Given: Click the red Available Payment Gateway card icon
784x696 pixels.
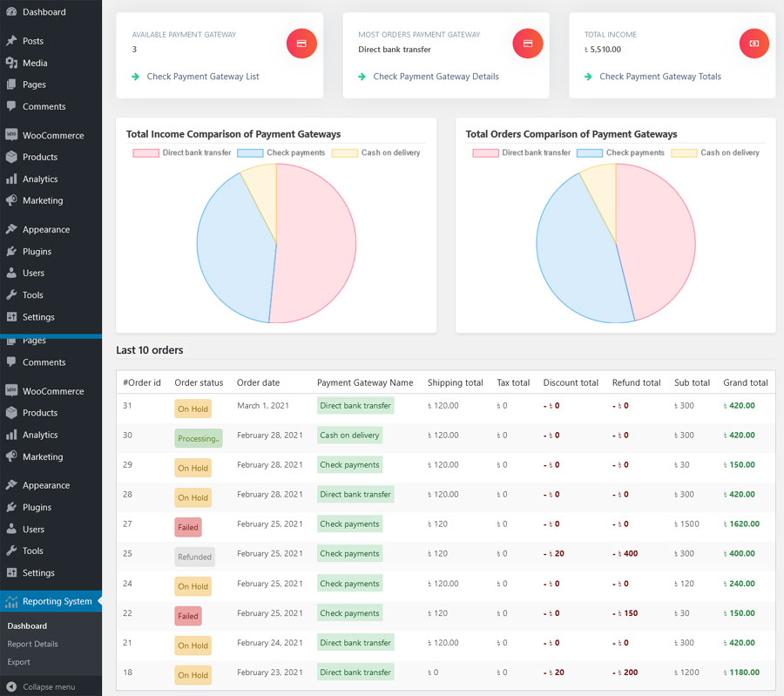Looking at the screenshot, I should coord(301,44).
